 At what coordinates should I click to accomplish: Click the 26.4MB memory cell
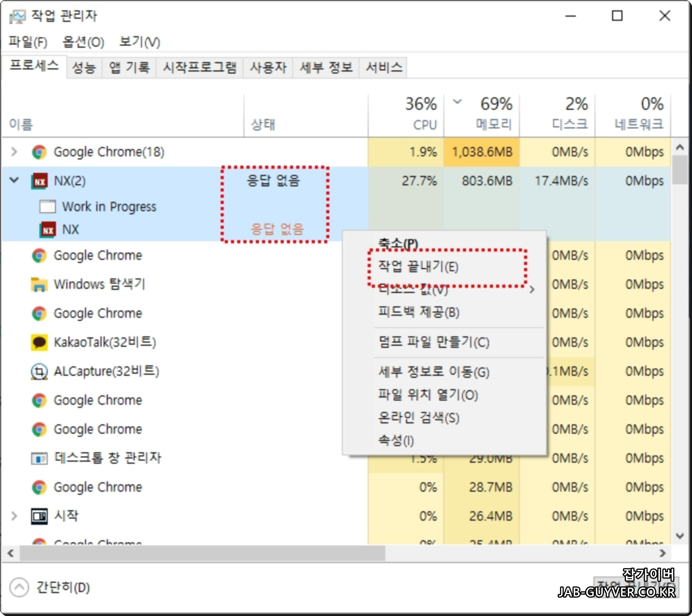click(482, 516)
